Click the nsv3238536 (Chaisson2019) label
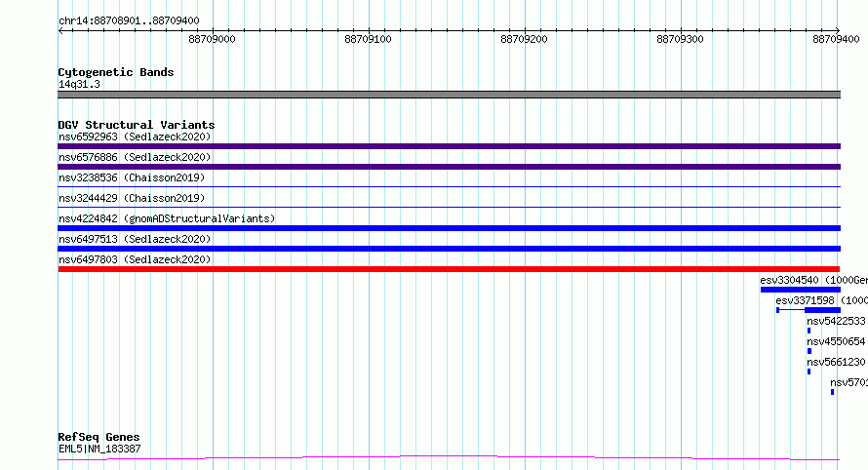The width and height of the screenshot is (868, 470). 132,177
